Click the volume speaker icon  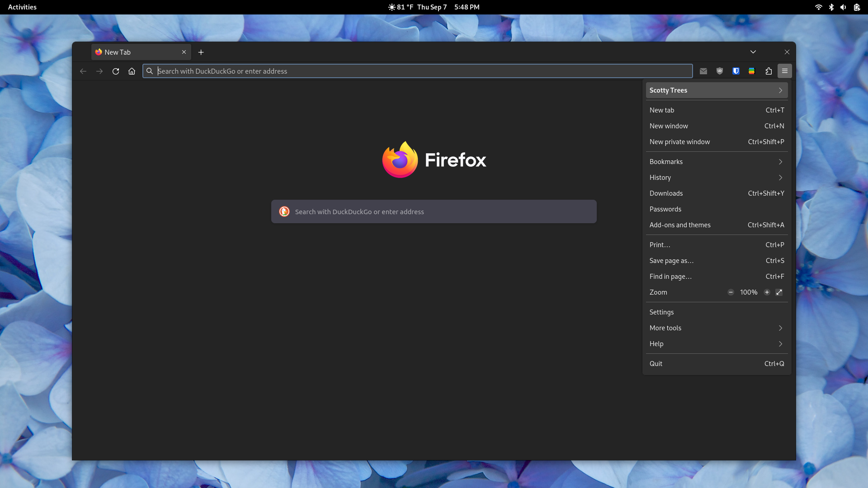(843, 7)
